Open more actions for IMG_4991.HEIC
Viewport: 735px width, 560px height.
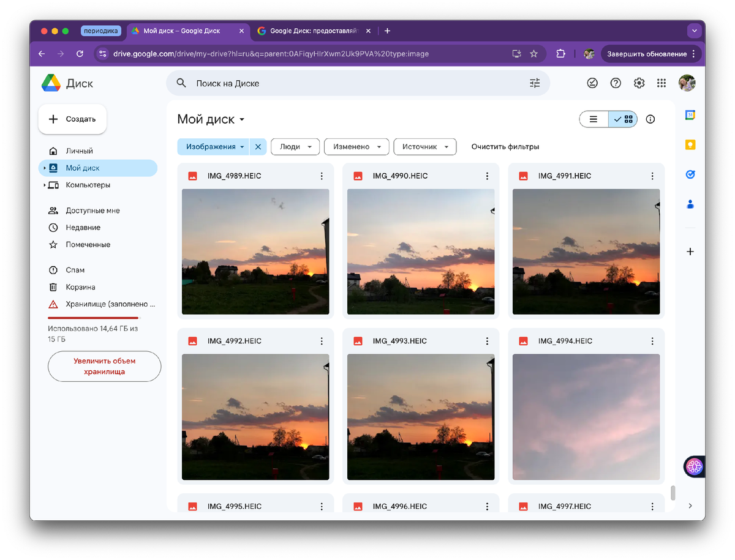coord(652,176)
